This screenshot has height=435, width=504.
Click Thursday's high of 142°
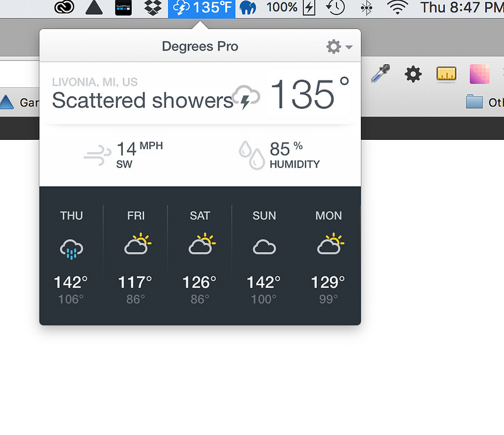tap(71, 283)
